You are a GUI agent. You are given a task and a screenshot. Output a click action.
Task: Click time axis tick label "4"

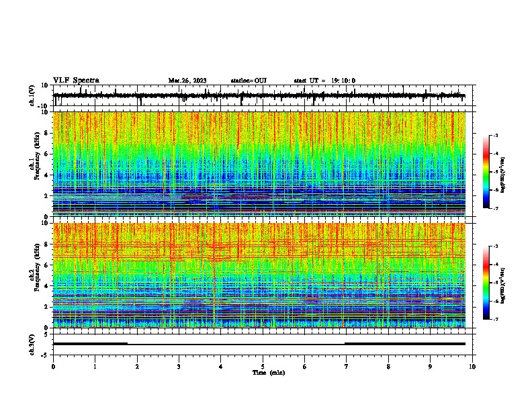pyautogui.click(x=221, y=367)
